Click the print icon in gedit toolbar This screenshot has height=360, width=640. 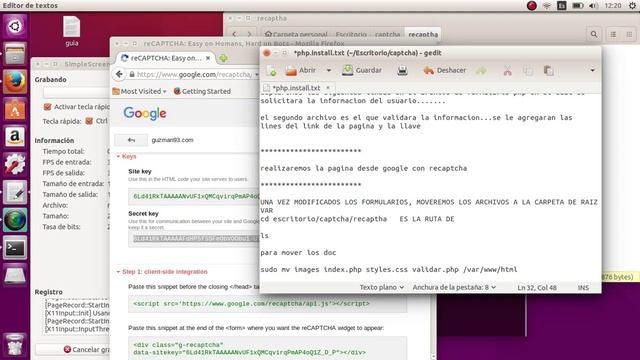coord(402,71)
